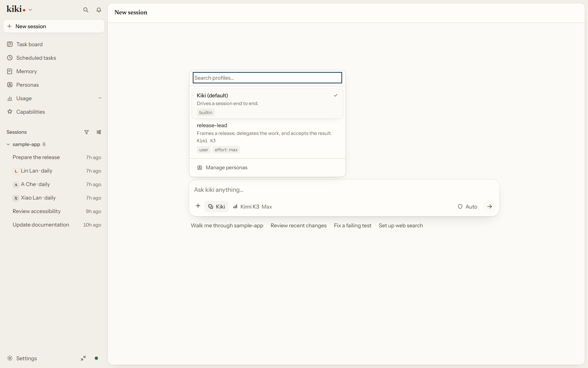Open the A Che · daily session
This screenshot has height=368, width=588.
(54, 184)
